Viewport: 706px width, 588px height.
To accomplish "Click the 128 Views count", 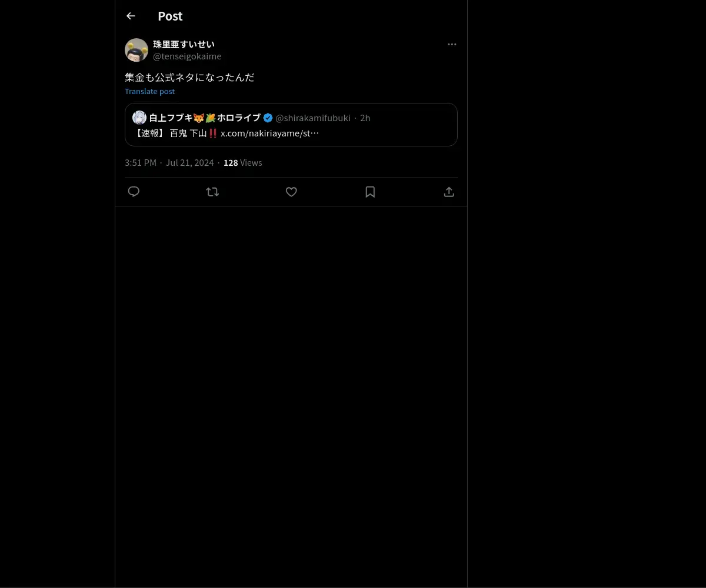I will (243, 162).
